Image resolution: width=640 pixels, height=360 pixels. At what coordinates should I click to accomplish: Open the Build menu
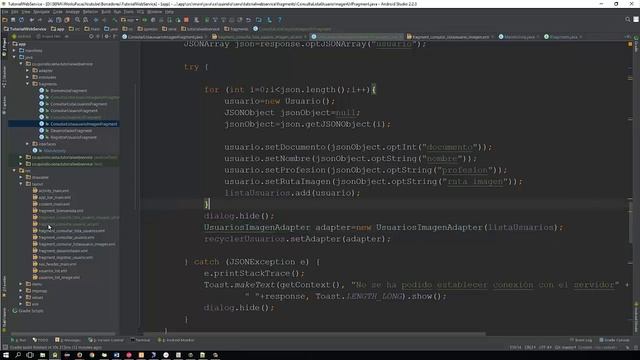[x=106, y=12]
